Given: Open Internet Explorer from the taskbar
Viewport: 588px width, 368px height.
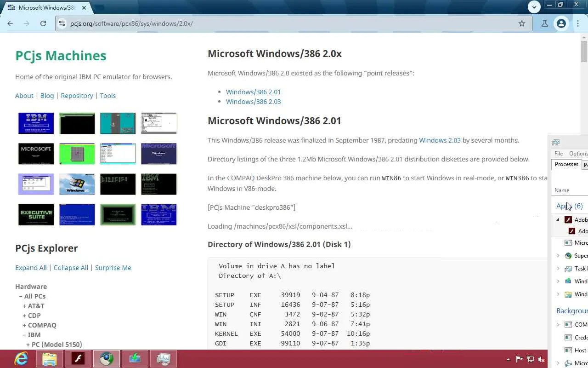Looking at the screenshot, I should 21,359.
